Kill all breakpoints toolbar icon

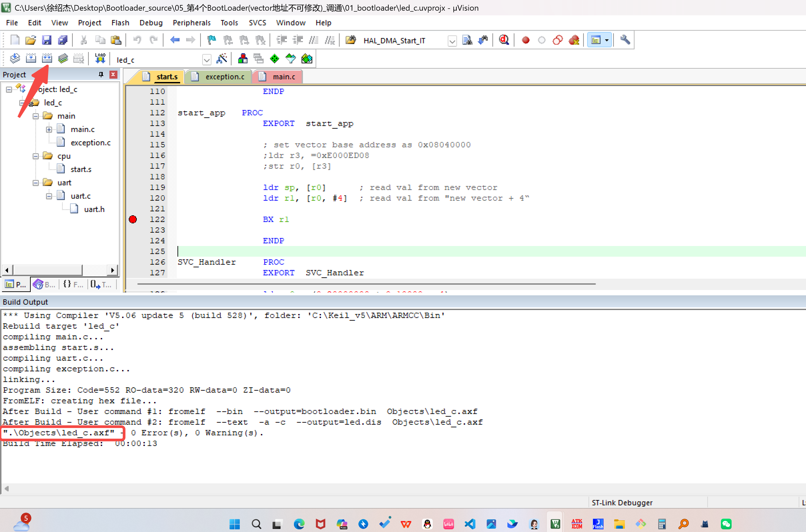[x=574, y=40]
